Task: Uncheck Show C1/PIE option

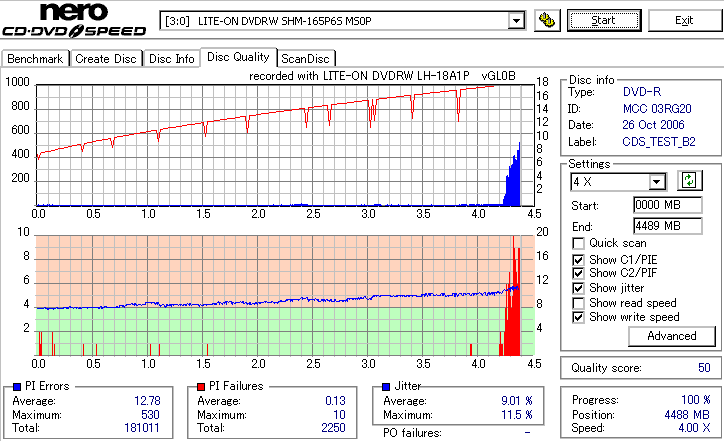Action: pos(578,260)
